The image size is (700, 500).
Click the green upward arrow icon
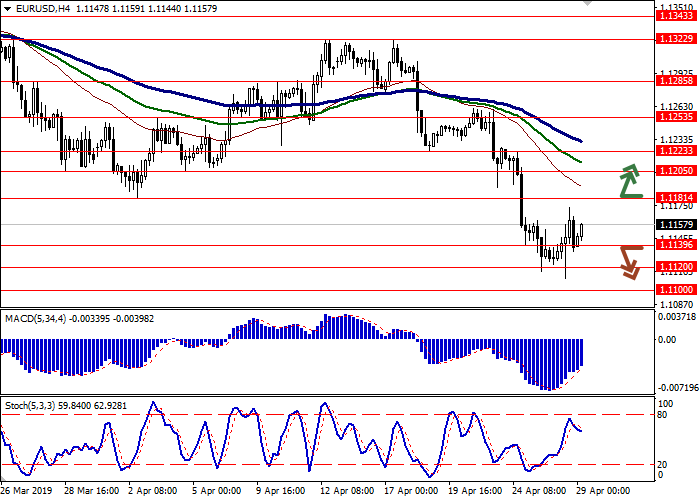629,180
